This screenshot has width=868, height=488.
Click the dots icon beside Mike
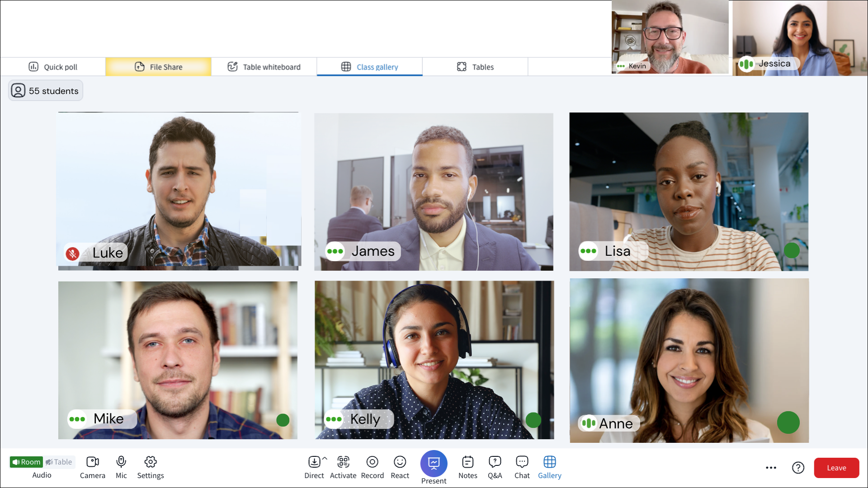(77, 419)
